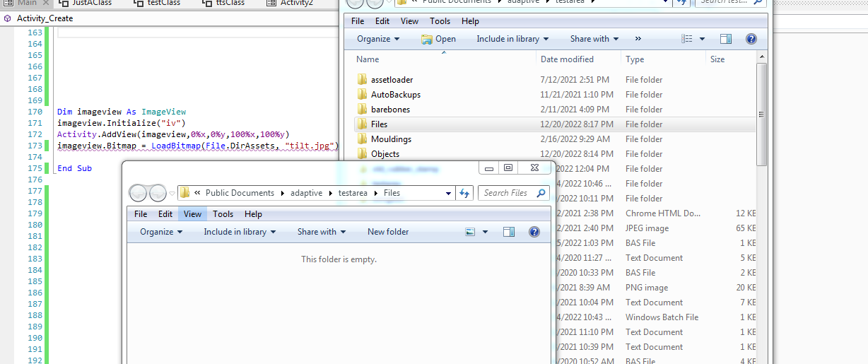Click the barebones folder icon

click(362, 110)
